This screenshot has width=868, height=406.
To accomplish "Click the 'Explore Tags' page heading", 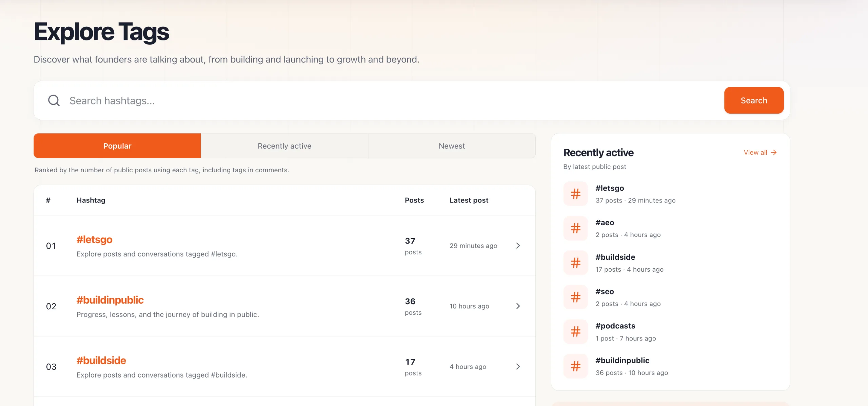I will tap(101, 32).
